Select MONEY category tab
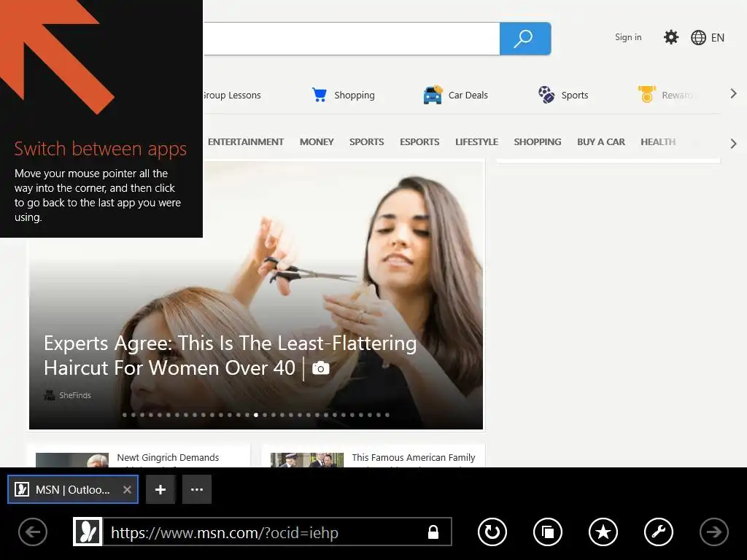Image resolution: width=747 pixels, height=560 pixels. pyautogui.click(x=317, y=142)
